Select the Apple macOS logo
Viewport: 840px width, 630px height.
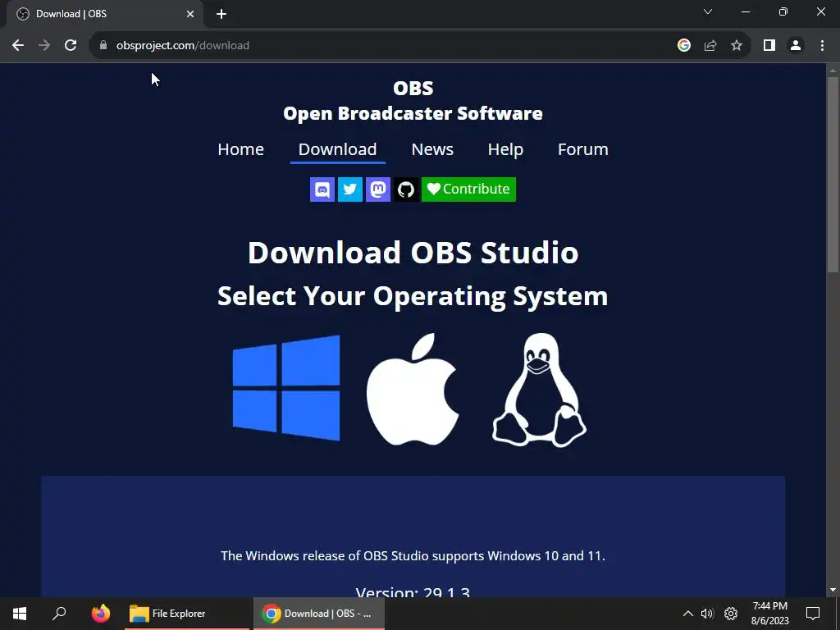pyautogui.click(x=413, y=389)
